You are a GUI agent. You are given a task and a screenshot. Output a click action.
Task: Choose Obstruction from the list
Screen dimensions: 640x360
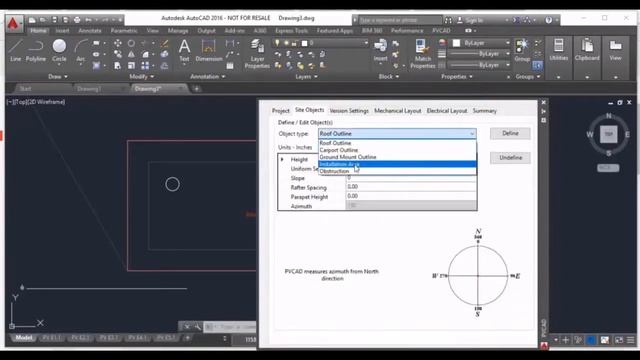[x=397, y=171]
